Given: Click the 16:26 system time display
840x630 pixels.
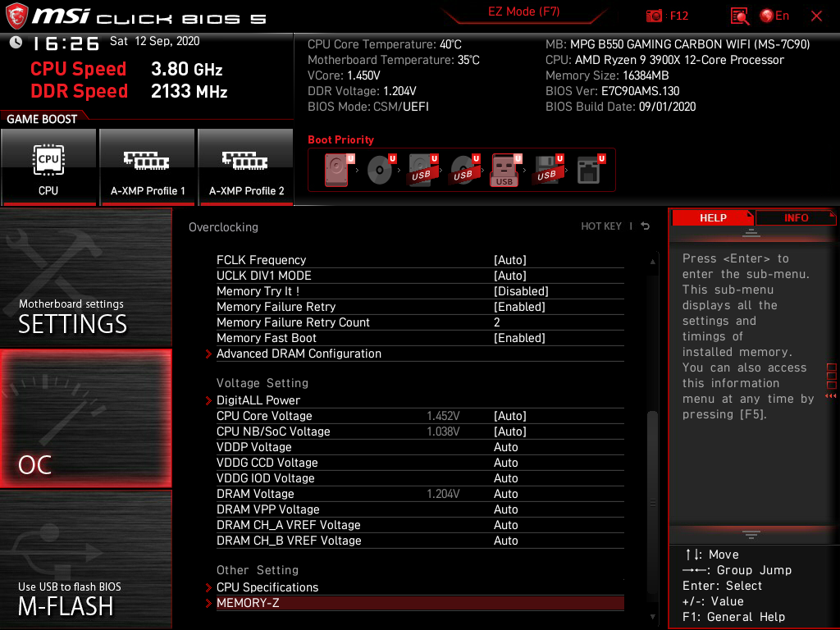Looking at the screenshot, I should tap(66, 43).
